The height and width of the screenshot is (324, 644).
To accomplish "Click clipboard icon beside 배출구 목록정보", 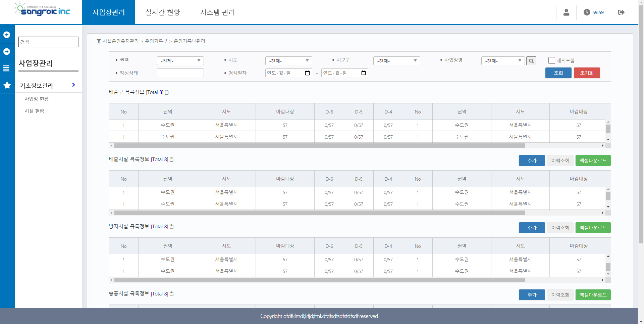I will tap(167, 92).
